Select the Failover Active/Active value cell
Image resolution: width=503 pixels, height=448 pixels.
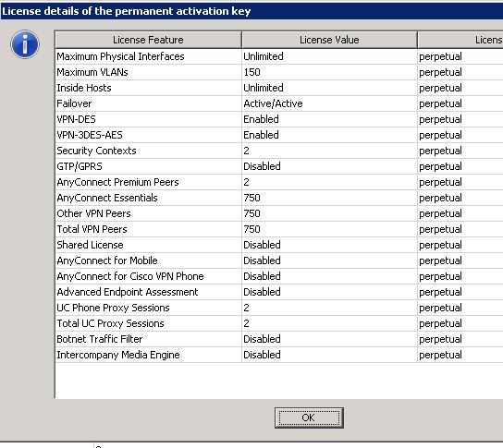pyautogui.click(x=329, y=103)
